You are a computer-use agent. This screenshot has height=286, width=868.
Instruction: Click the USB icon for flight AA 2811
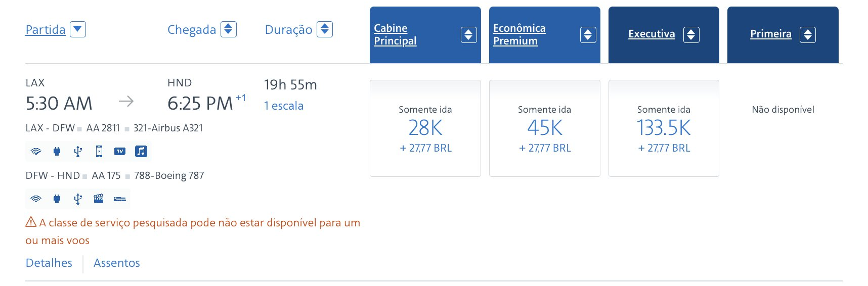pyautogui.click(x=78, y=151)
